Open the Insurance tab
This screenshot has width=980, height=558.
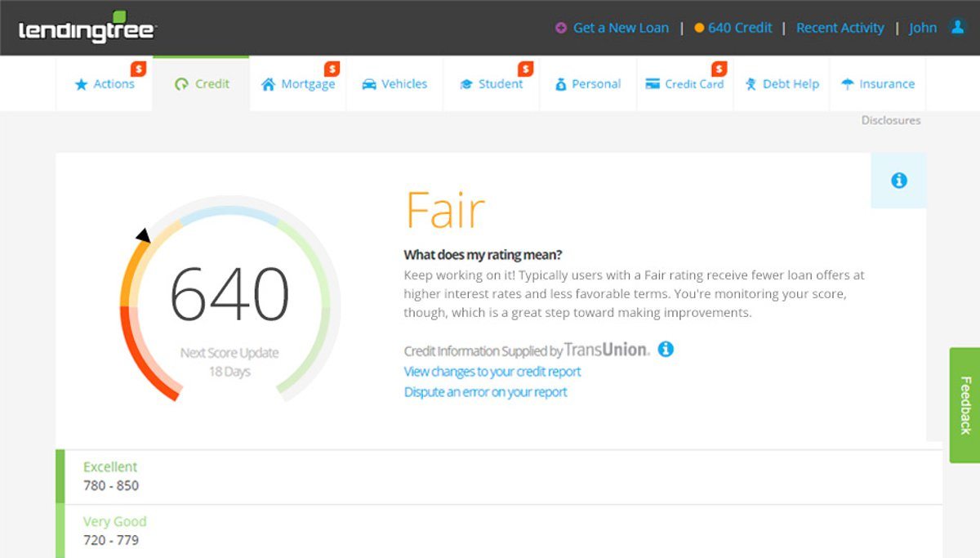pyautogui.click(x=878, y=84)
